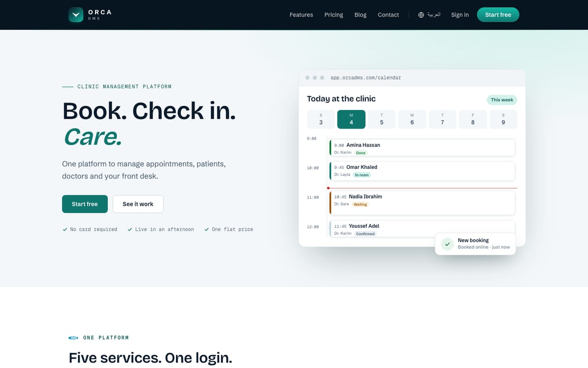Click the Sign in link

[460, 15]
